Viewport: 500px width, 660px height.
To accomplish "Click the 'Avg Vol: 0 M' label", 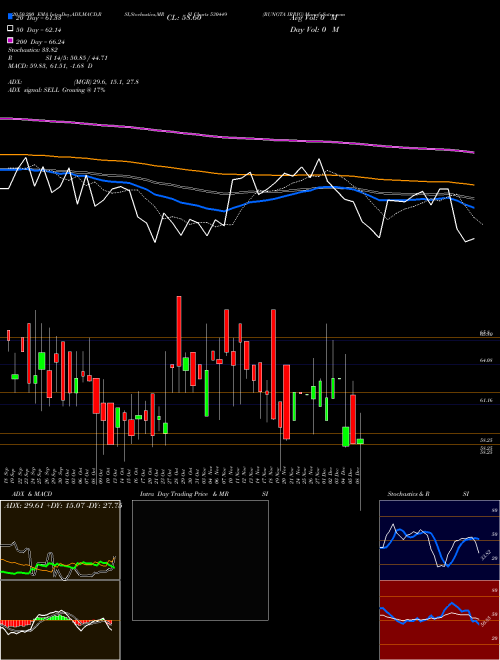I will coord(314,18).
